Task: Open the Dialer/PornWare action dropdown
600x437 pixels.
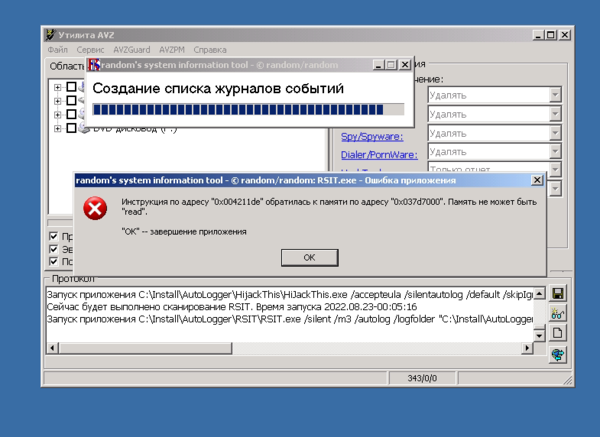Action: click(x=555, y=152)
